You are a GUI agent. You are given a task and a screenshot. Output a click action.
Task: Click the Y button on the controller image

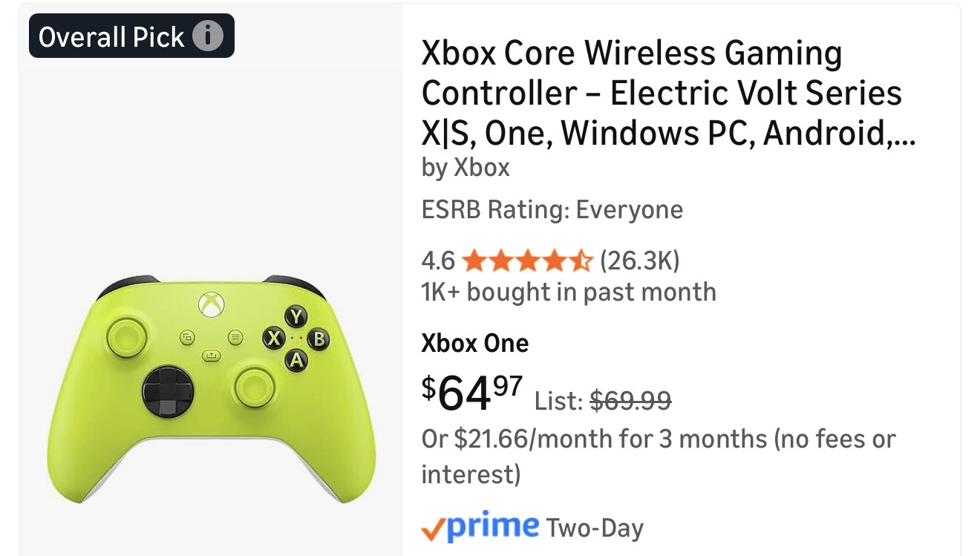(297, 316)
